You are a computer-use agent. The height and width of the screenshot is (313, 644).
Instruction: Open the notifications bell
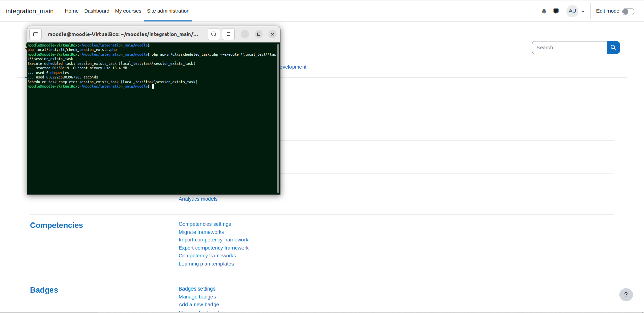click(x=544, y=11)
